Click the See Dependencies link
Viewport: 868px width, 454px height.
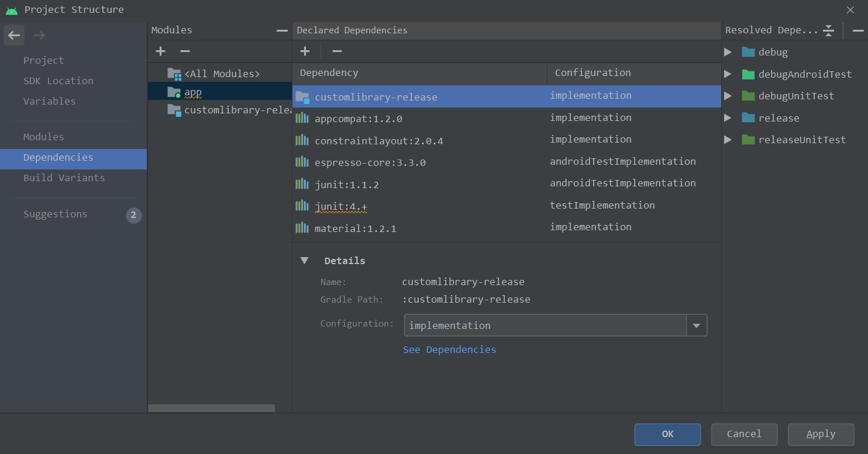point(449,349)
